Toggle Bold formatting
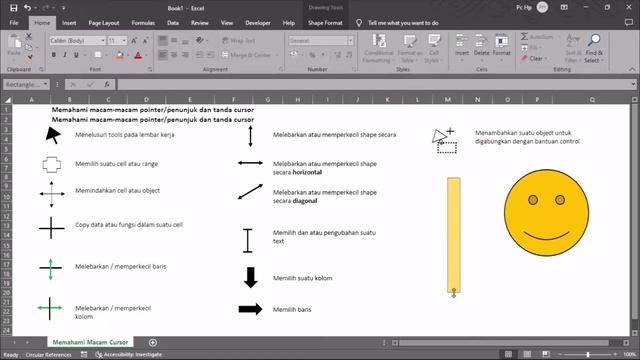The height and width of the screenshot is (360, 640). pos(53,55)
